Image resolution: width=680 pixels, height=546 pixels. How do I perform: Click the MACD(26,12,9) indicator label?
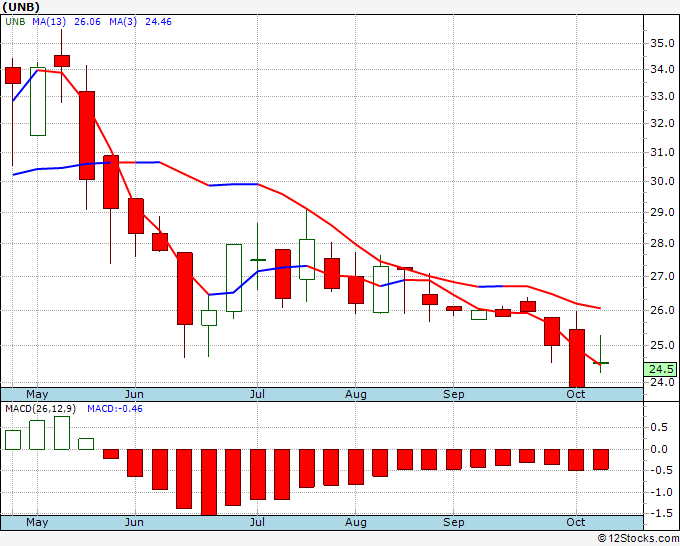pos(40,409)
